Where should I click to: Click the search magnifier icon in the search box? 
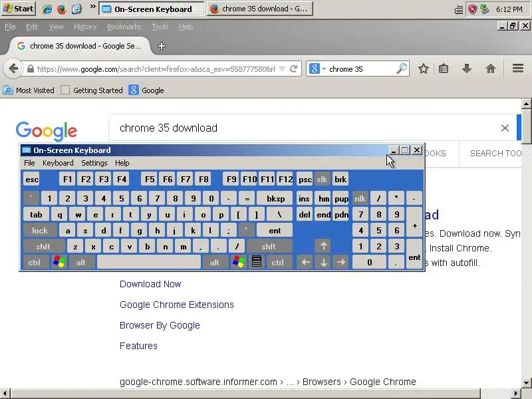[402, 69]
